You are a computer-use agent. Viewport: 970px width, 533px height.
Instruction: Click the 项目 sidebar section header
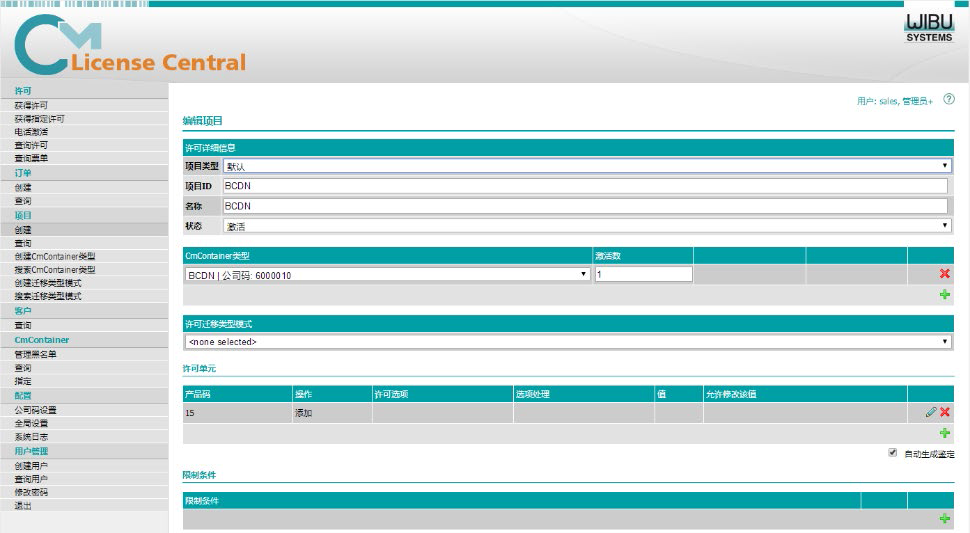23,215
